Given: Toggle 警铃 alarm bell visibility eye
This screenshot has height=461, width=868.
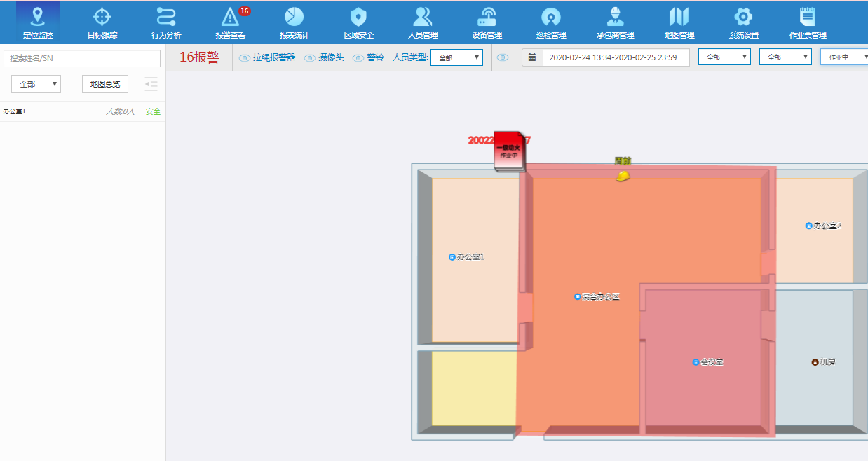Looking at the screenshot, I should point(358,58).
